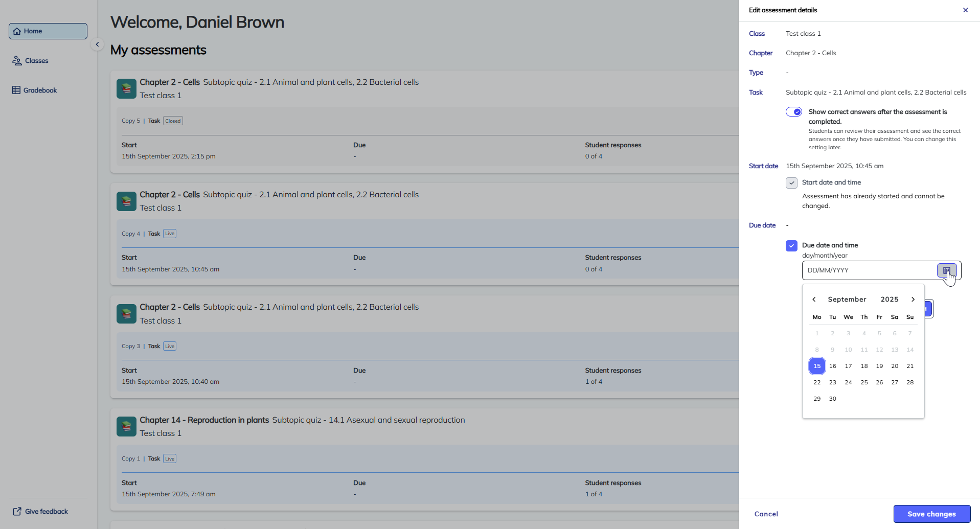Select the Home menu item
Image resolution: width=980 pixels, height=529 pixels.
(x=48, y=31)
